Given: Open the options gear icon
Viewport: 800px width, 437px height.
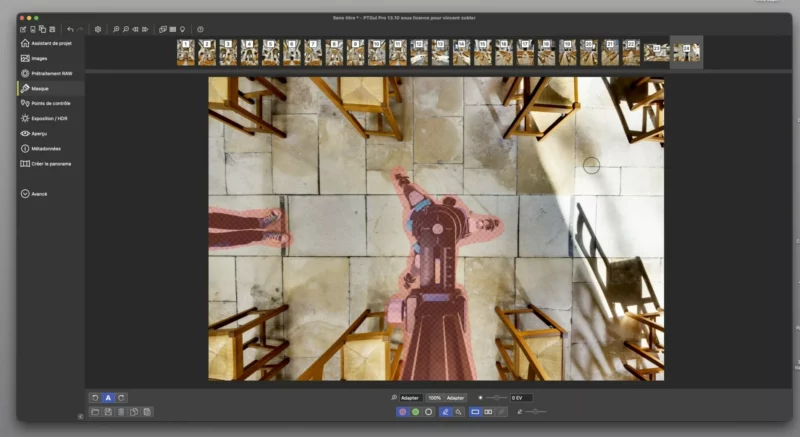Looking at the screenshot, I should tap(98, 30).
